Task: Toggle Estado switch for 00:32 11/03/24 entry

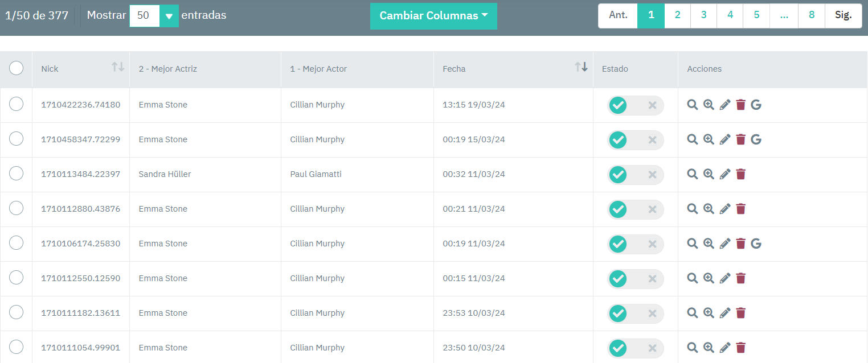Action: click(636, 175)
